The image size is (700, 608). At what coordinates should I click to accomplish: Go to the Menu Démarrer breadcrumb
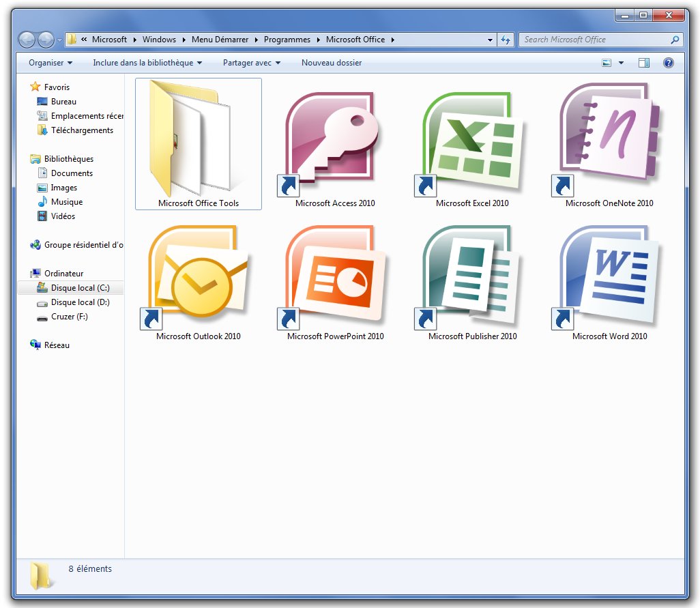point(220,40)
